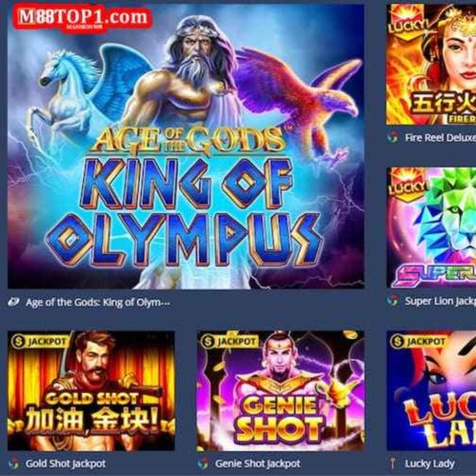Click the Genie Shot Jackpot title link
This screenshot has width=476, height=476.
258,464
